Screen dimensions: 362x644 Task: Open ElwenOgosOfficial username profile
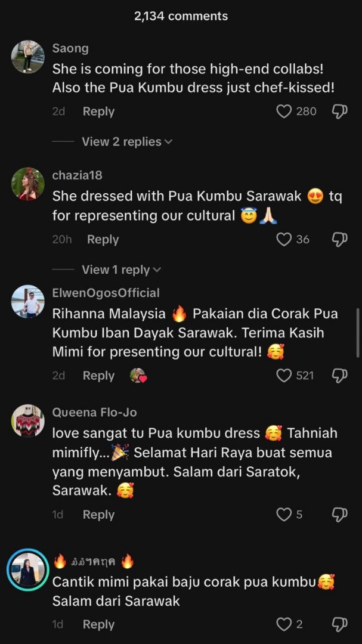pyautogui.click(x=106, y=293)
